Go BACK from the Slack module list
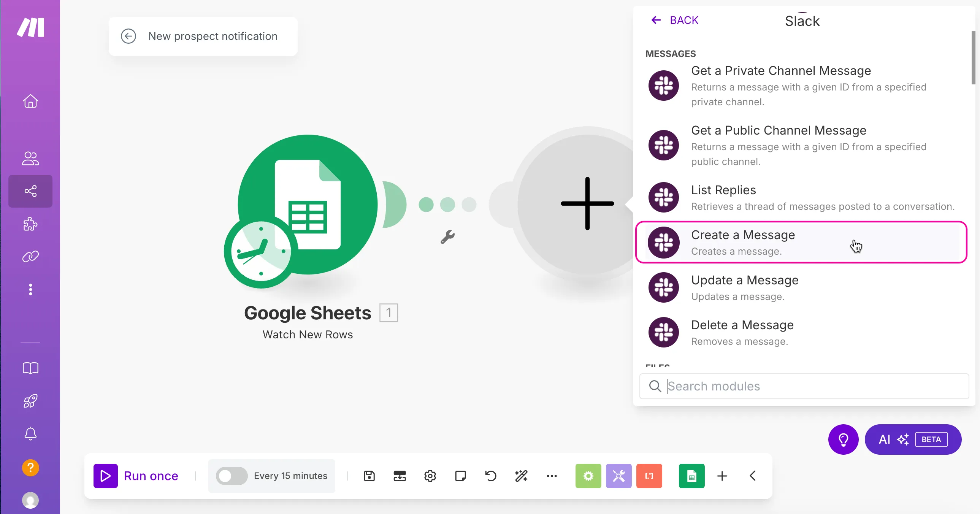 (x=675, y=20)
